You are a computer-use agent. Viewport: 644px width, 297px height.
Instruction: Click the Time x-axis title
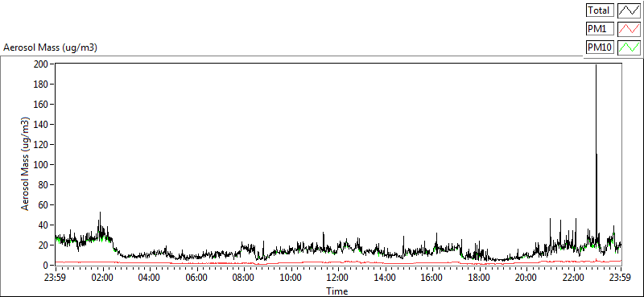coord(337,291)
